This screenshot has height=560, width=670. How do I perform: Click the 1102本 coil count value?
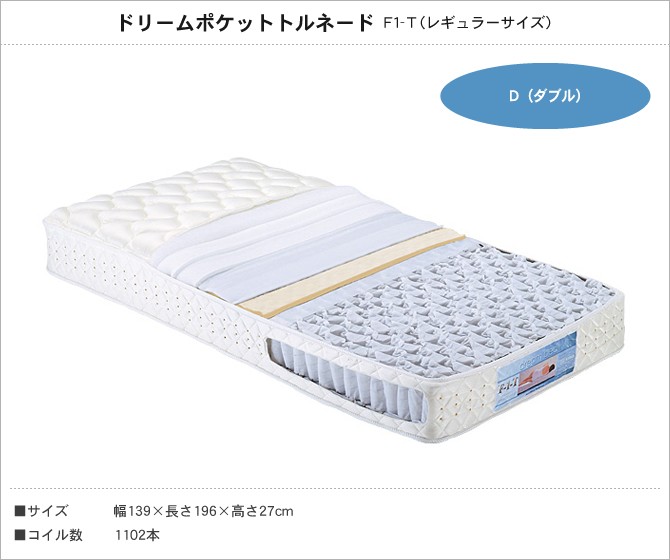coord(137,535)
